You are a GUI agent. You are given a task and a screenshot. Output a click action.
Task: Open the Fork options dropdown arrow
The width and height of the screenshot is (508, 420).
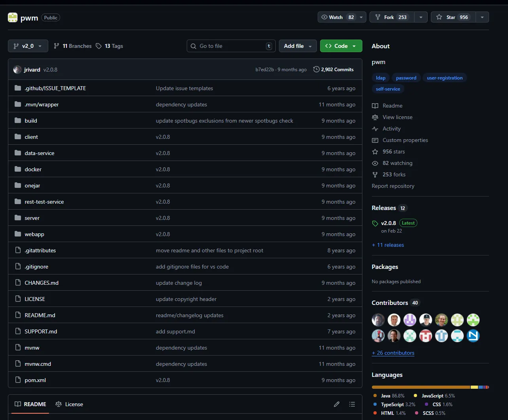[421, 17]
